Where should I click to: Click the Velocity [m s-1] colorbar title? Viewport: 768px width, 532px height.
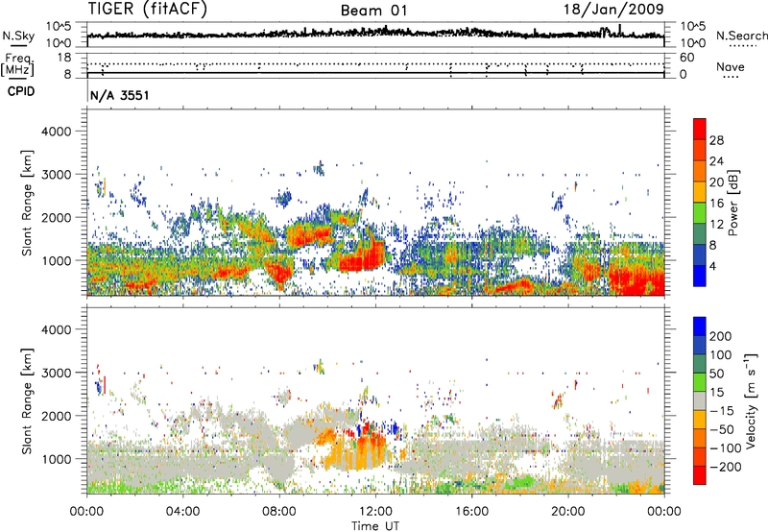coord(752,401)
